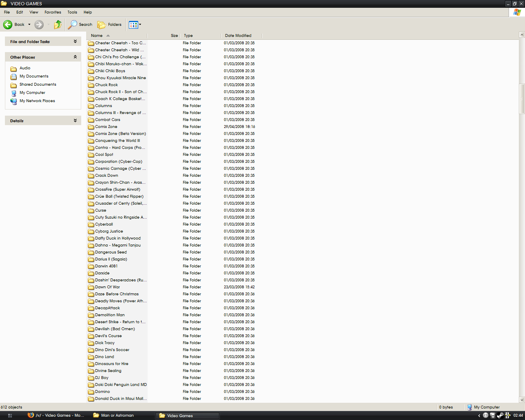Expand the Details panel
This screenshot has height=420, width=525.
tap(75, 121)
